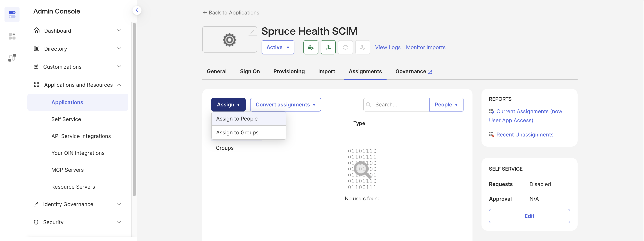The width and height of the screenshot is (644, 241).
Task: Expand the Security menu chevron
Action: 119,222
